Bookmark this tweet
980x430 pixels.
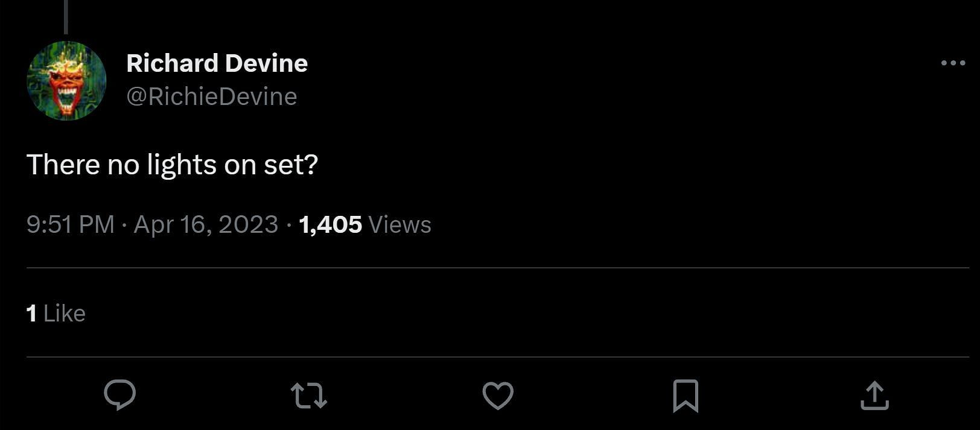click(x=686, y=396)
